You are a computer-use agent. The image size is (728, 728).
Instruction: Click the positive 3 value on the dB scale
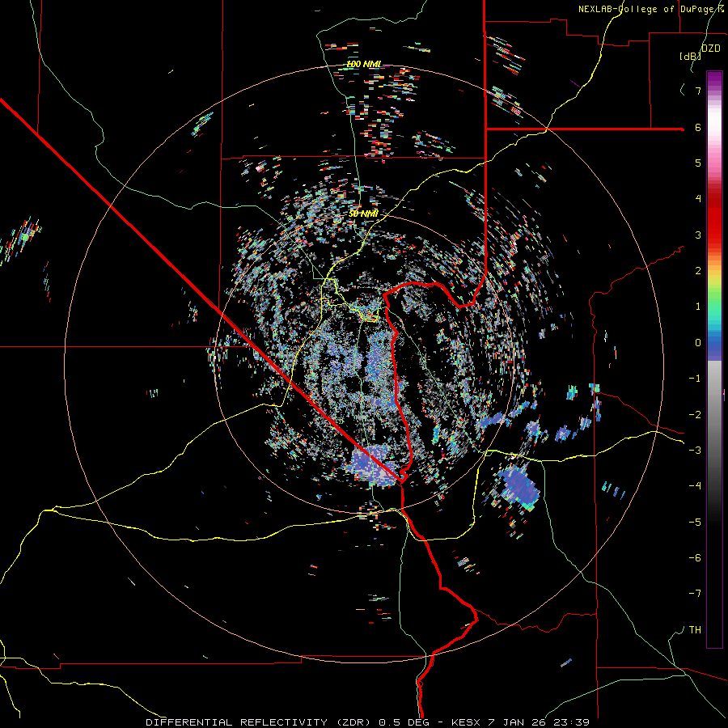(698, 235)
